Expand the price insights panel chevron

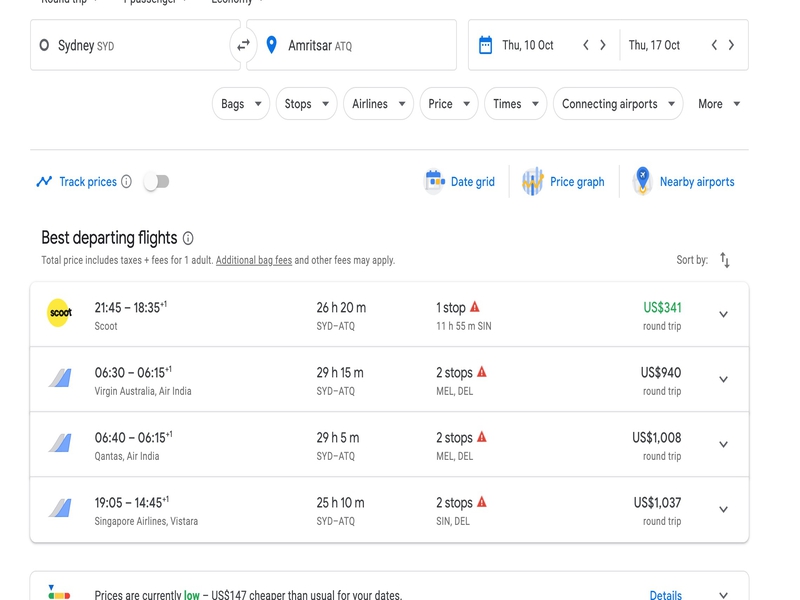tap(723, 595)
